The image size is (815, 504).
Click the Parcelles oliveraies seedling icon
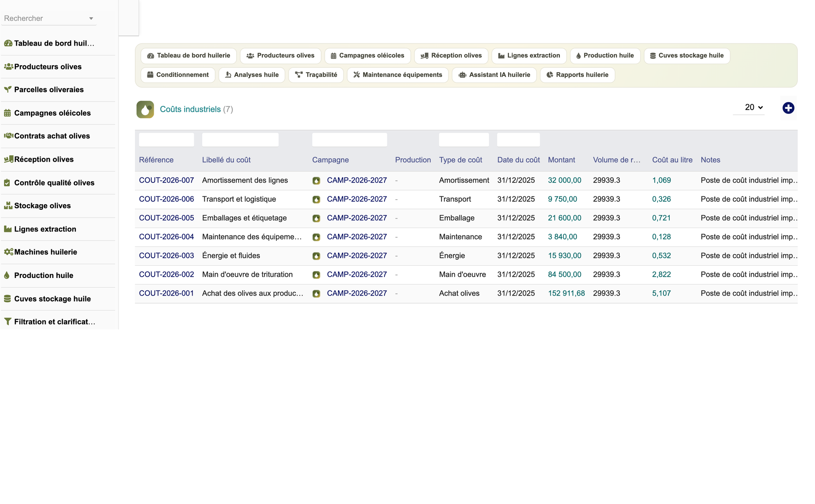click(8, 90)
